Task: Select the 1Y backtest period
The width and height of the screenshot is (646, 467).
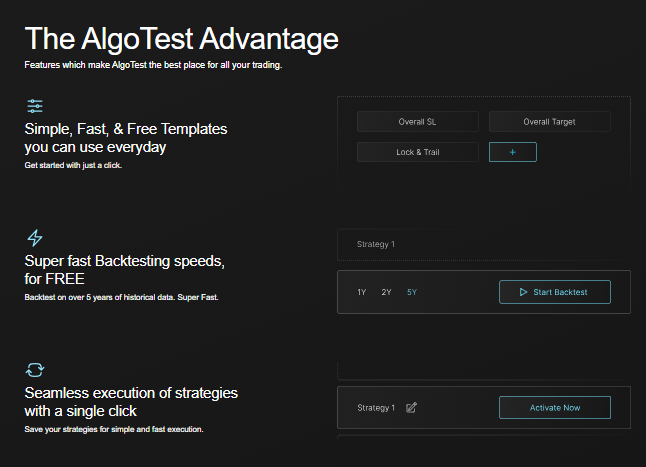Action: pos(362,292)
